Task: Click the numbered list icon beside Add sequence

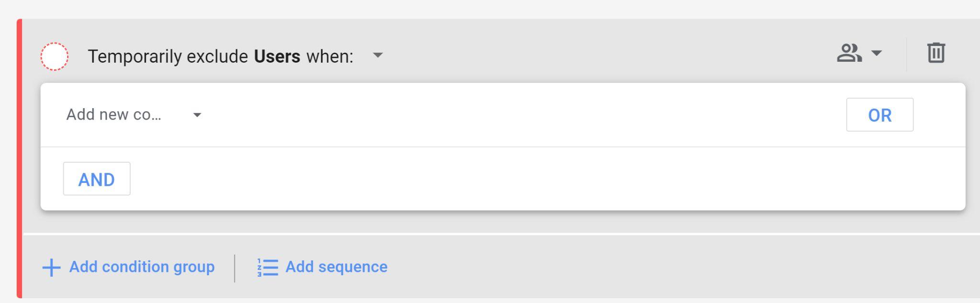Action: point(267,267)
